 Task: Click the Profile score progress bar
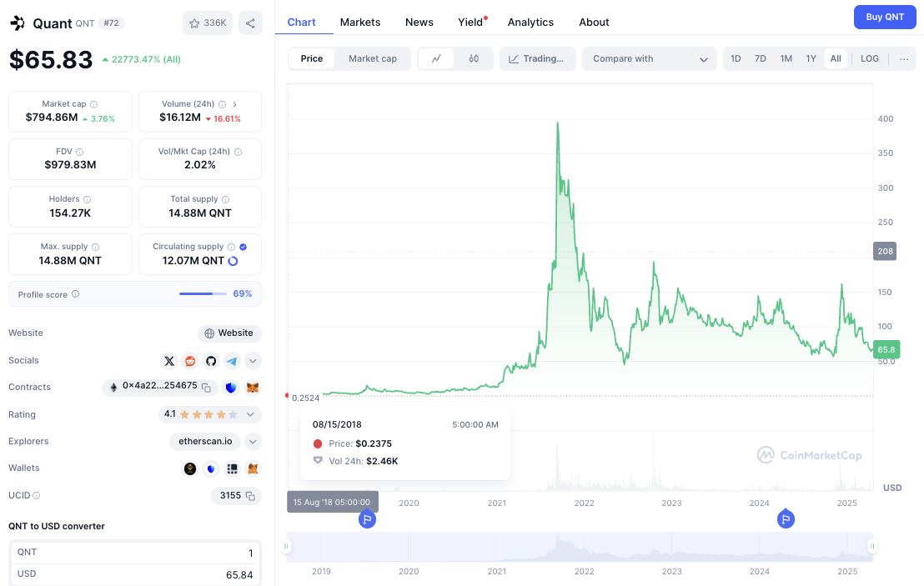(203, 294)
